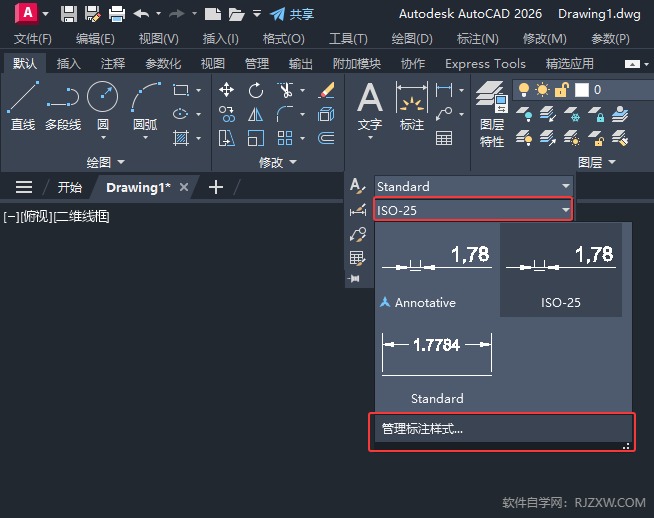Select the Standard dimension style thumbnail
654x518 pixels.
pyautogui.click(x=437, y=366)
